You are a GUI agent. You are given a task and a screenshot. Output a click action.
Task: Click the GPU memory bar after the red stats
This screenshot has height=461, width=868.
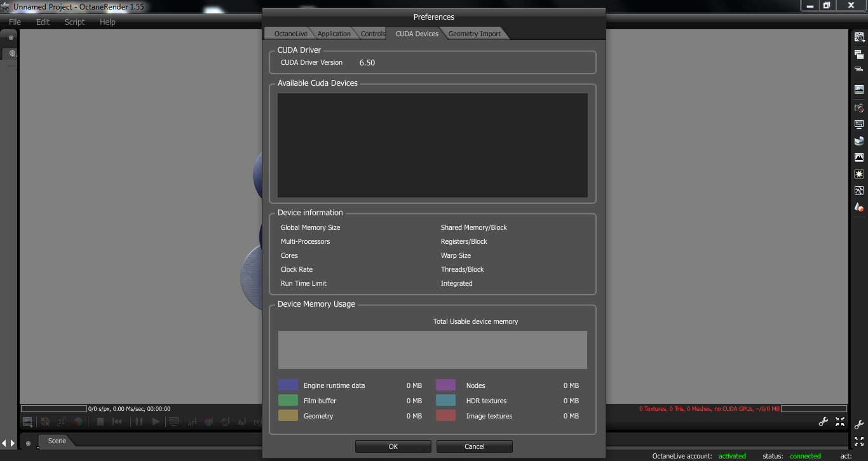pos(814,409)
